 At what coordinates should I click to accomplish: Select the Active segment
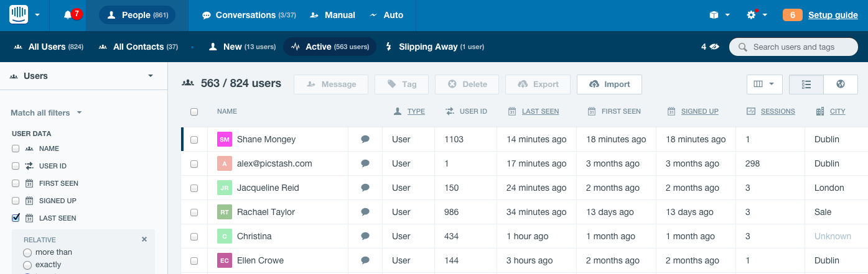[x=330, y=47]
